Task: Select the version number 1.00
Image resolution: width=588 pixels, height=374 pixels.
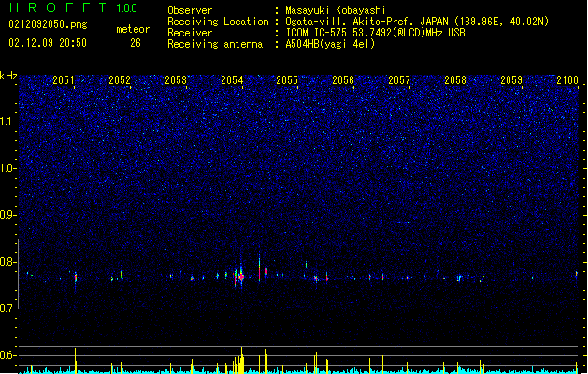Action: 127,8
